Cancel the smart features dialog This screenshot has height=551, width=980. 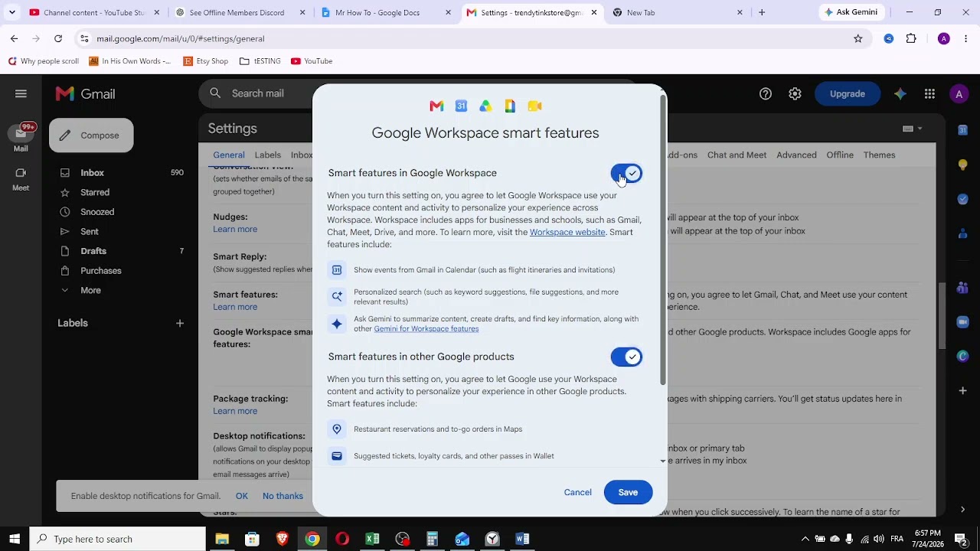click(577, 492)
